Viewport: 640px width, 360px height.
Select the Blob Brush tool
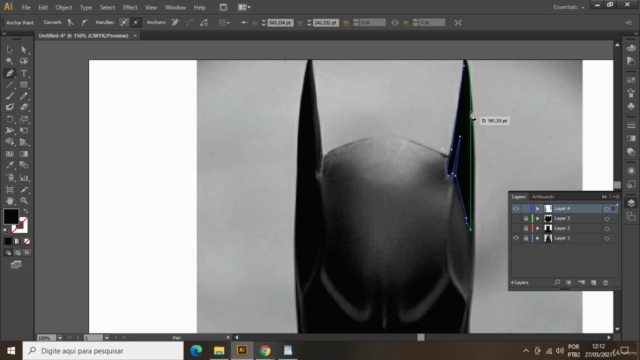click(x=9, y=107)
